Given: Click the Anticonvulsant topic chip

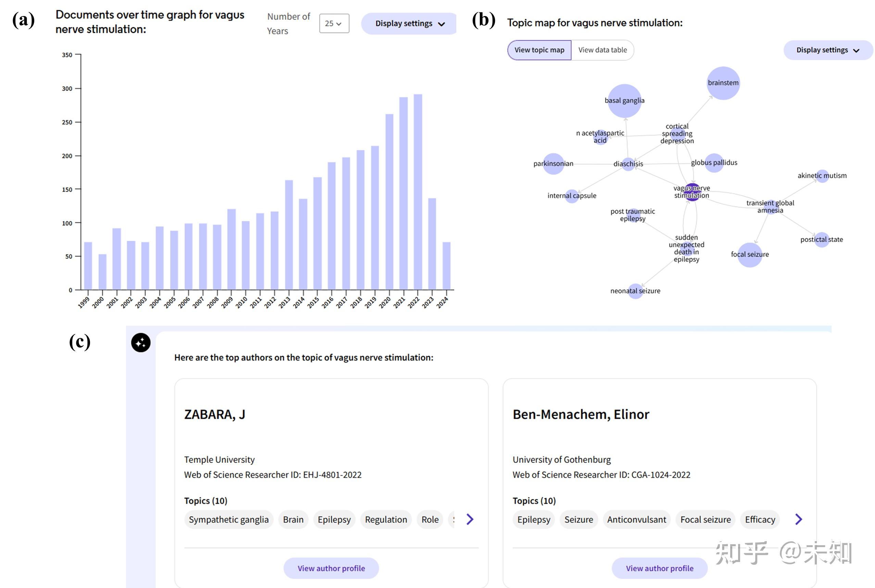Looking at the screenshot, I should [x=636, y=520].
